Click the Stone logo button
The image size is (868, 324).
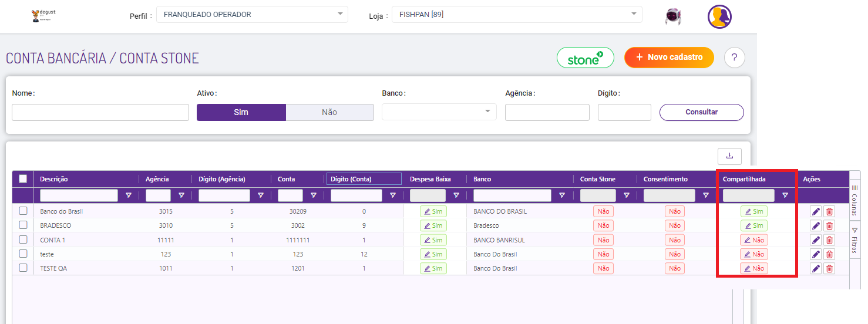(x=585, y=58)
